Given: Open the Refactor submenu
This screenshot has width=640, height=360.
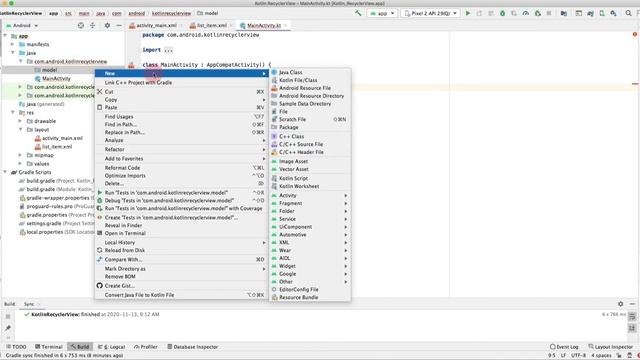Looking at the screenshot, I should click(182, 149).
